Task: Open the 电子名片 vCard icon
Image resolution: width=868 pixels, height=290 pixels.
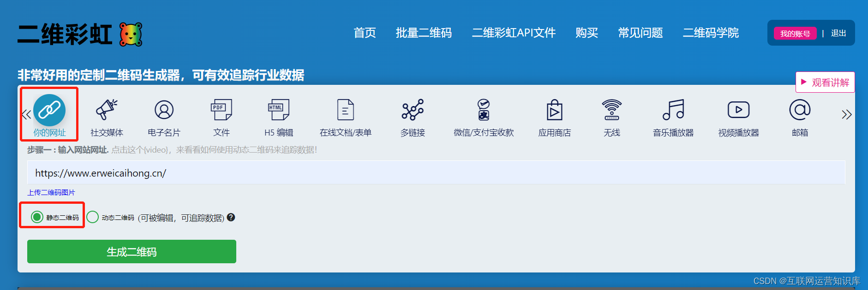Action: tap(164, 110)
